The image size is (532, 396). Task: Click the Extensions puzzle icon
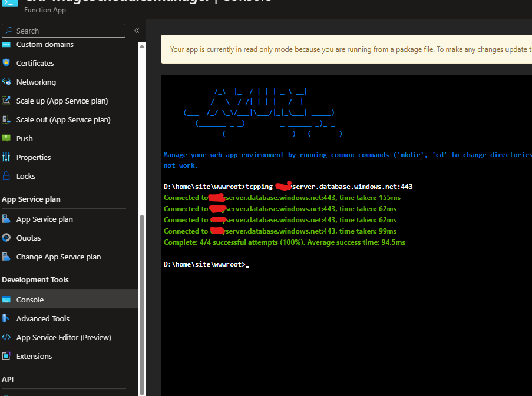(x=7, y=356)
